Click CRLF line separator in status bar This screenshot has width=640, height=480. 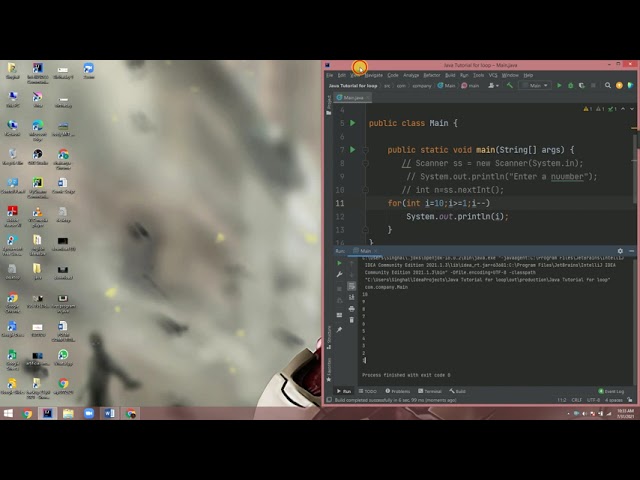click(x=576, y=400)
